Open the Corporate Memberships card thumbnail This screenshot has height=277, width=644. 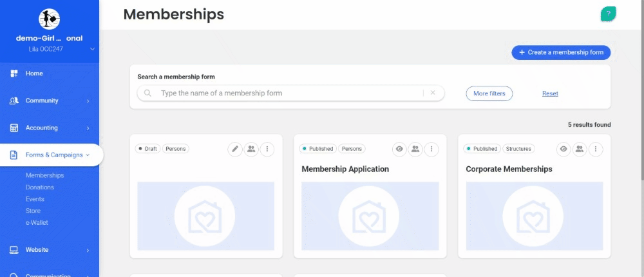click(534, 216)
